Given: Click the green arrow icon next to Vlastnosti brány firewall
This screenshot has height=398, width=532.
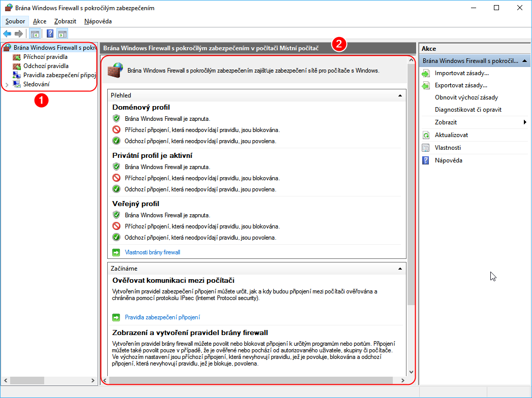Looking at the screenshot, I should [116, 252].
